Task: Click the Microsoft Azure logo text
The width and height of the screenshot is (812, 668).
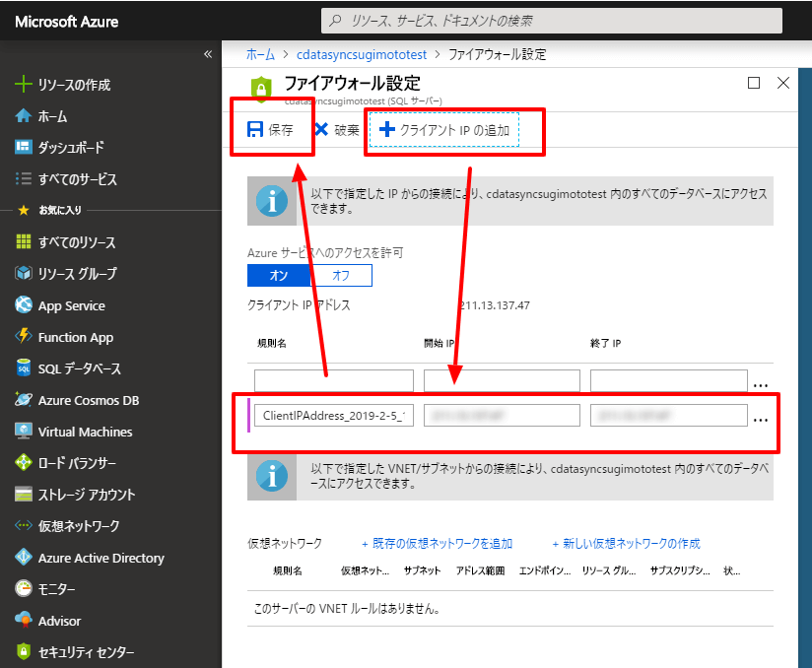Action: (66, 22)
